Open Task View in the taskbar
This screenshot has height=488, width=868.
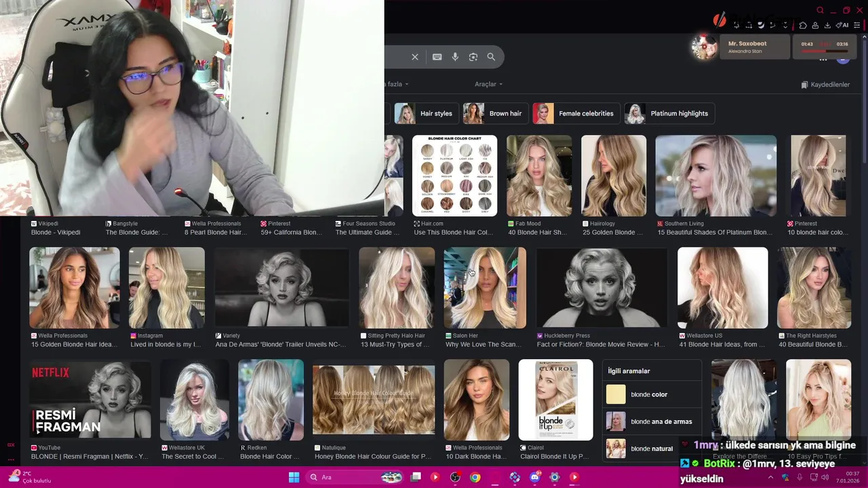pyautogui.click(x=416, y=477)
